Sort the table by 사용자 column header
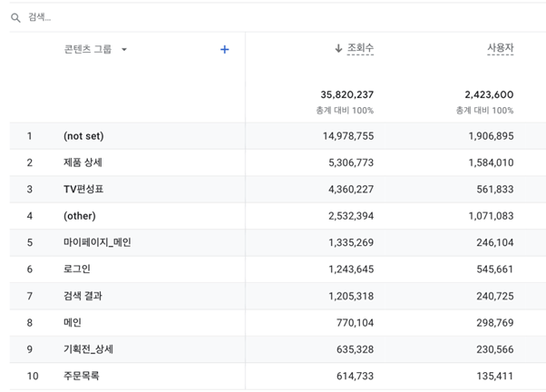The width and height of the screenshot is (546, 392). click(501, 48)
